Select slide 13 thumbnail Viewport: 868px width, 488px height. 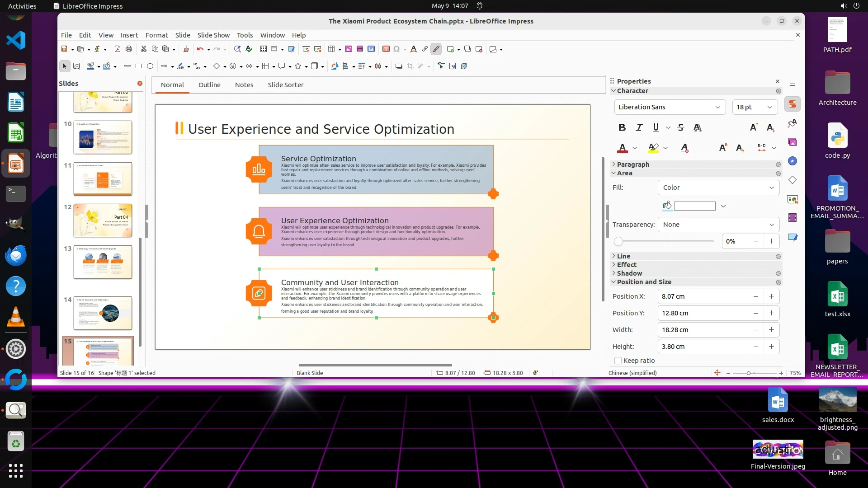tap(103, 262)
